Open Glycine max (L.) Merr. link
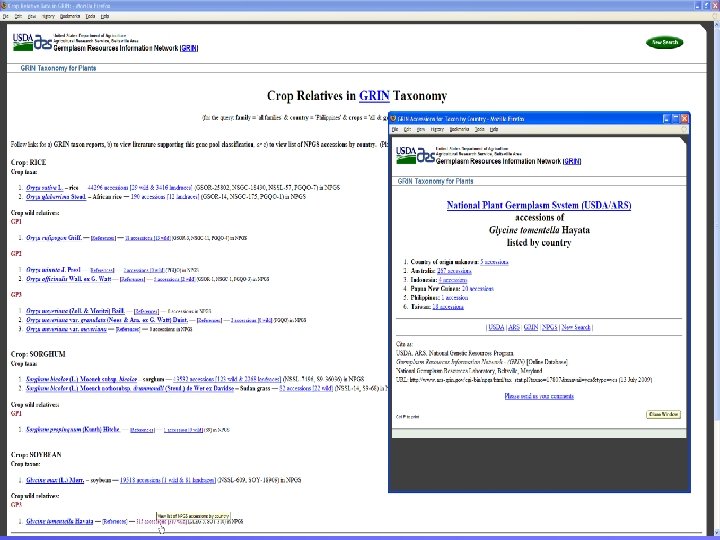The image size is (720, 540). pos(55,480)
